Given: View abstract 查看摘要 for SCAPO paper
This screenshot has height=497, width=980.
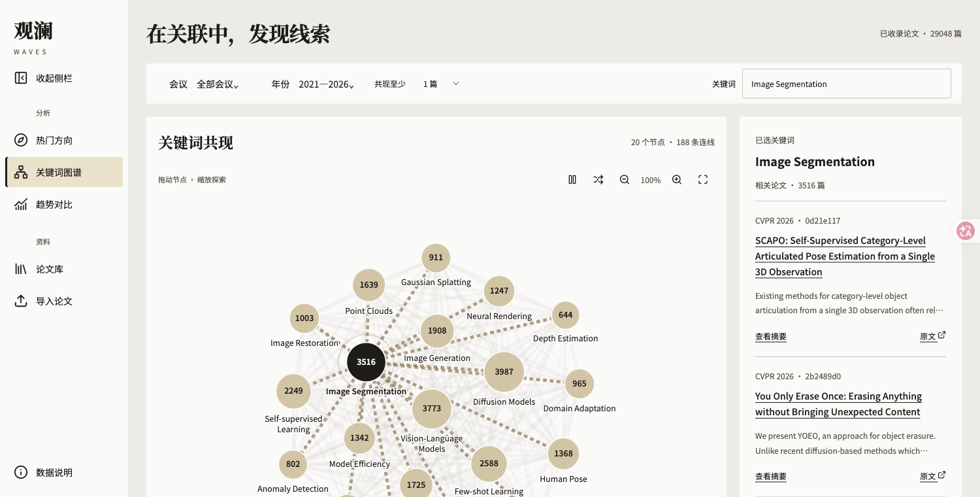Looking at the screenshot, I should 771,337.
